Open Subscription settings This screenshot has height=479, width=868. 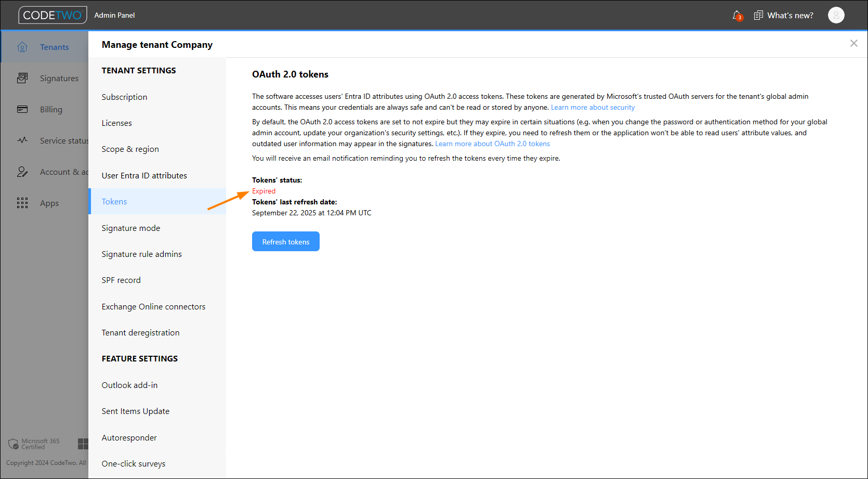coord(157,97)
